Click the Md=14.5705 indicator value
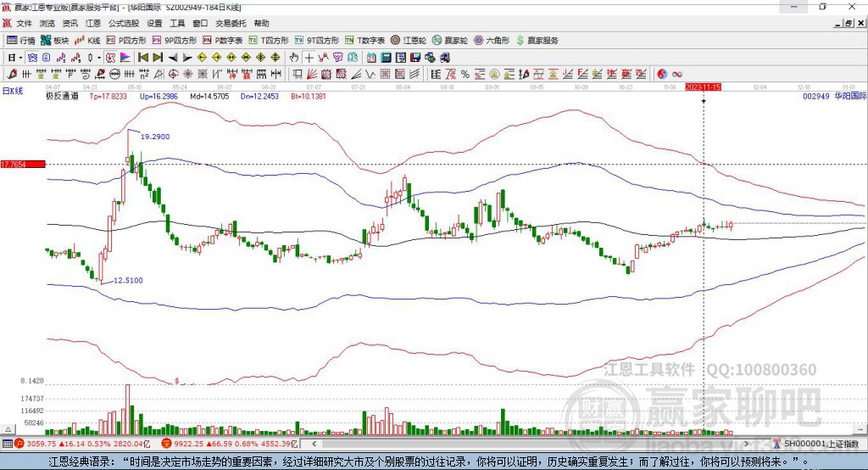This screenshot has width=868, height=470. [x=209, y=96]
